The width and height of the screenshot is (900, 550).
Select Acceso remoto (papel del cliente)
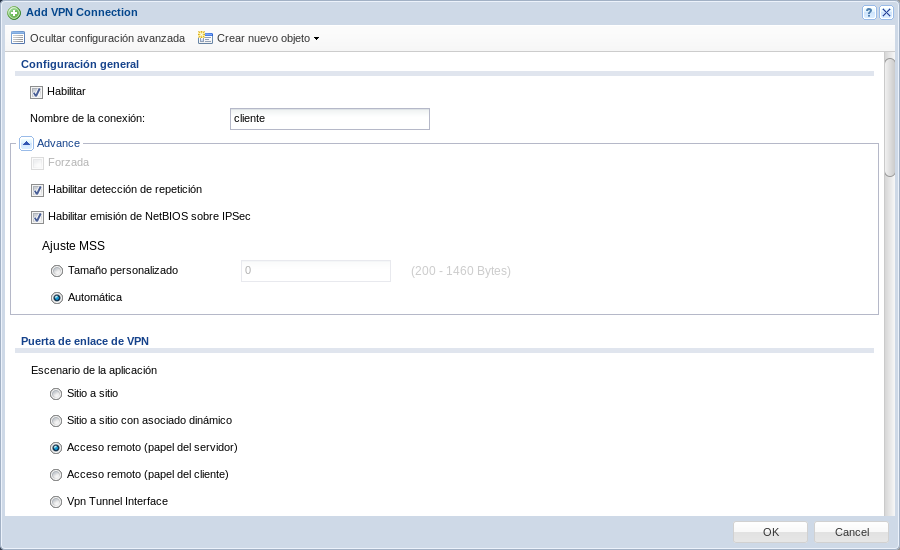tap(56, 475)
